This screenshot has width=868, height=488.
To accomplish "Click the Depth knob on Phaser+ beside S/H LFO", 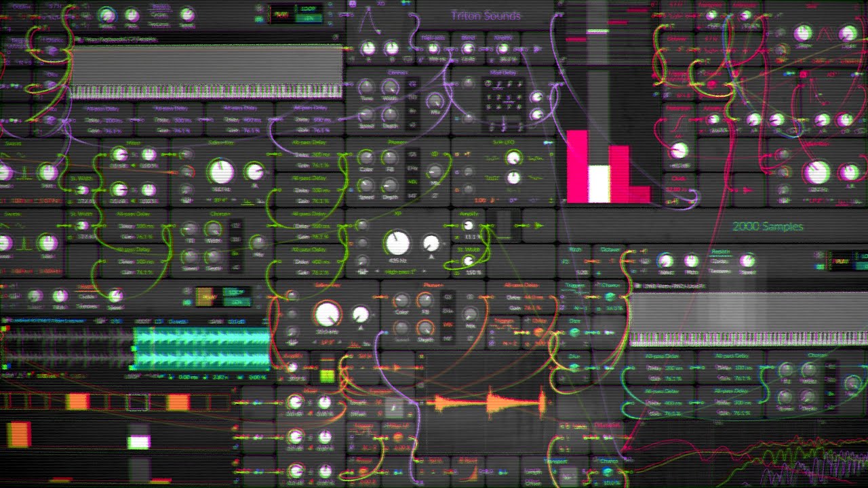I will [390, 185].
